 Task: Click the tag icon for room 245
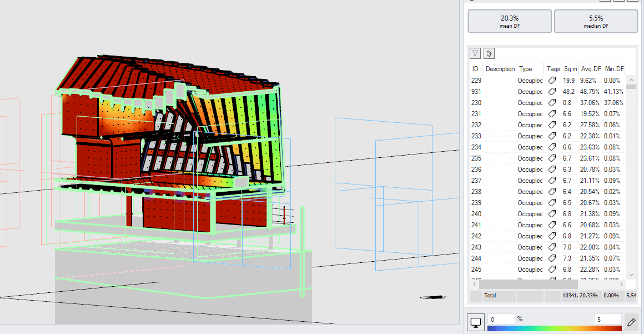(x=552, y=270)
